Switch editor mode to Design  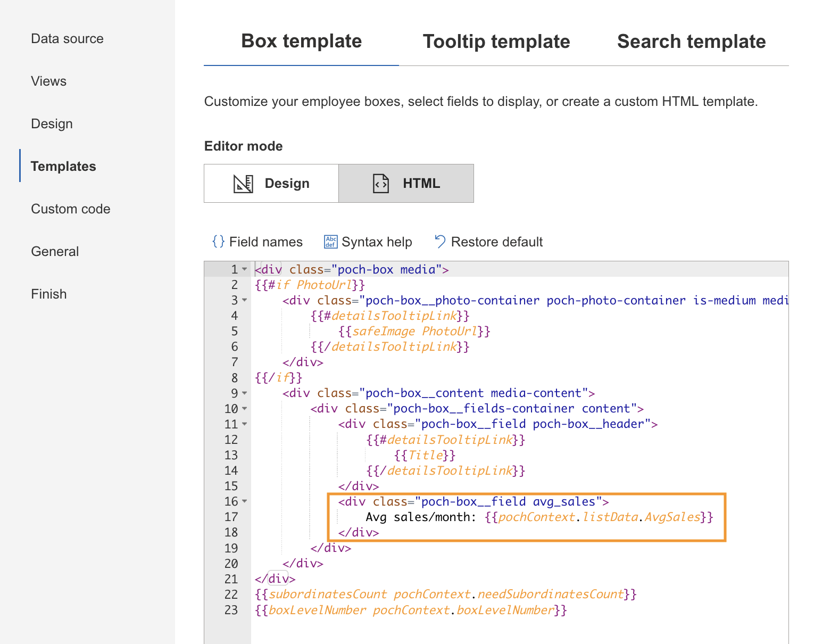point(271,184)
